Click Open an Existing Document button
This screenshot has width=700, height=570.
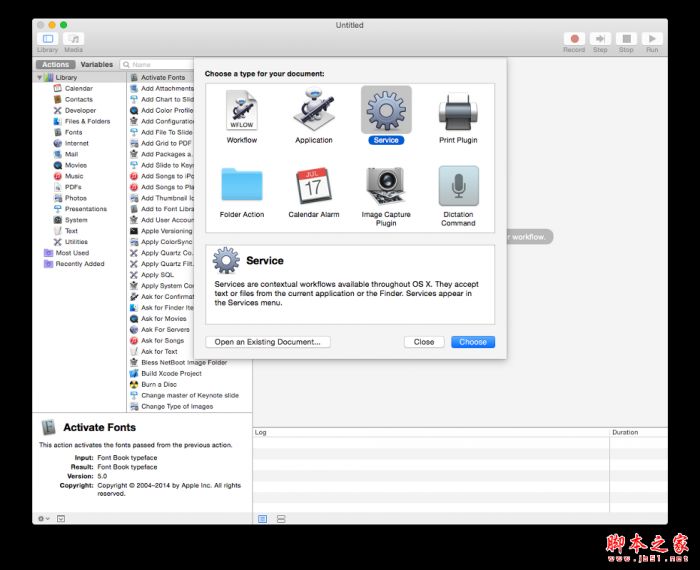tap(268, 342)
